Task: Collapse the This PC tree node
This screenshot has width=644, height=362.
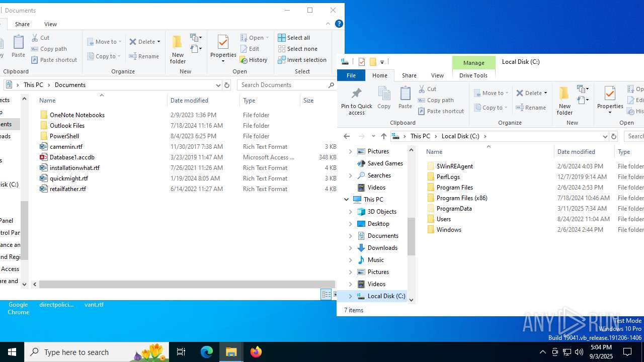Action: point(347,200)
